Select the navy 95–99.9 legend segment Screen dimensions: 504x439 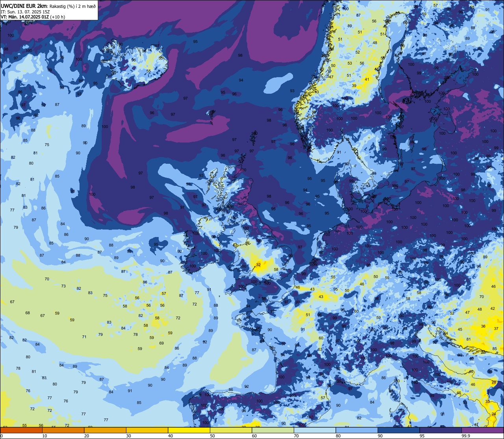[441, 430]
